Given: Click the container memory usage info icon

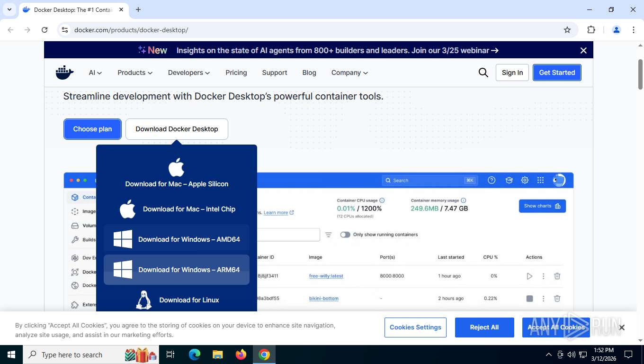Looking at the screenshot, I should pos(463,200).
